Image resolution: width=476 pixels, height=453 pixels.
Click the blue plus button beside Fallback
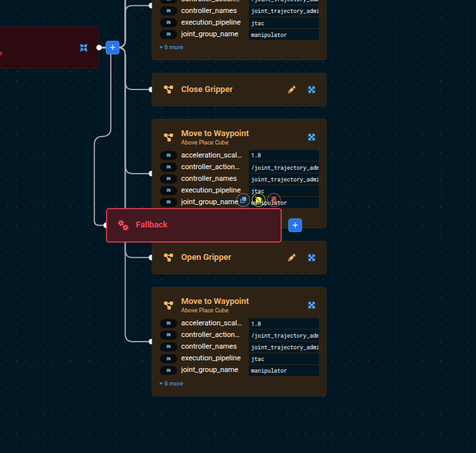(x=295, y=225)
